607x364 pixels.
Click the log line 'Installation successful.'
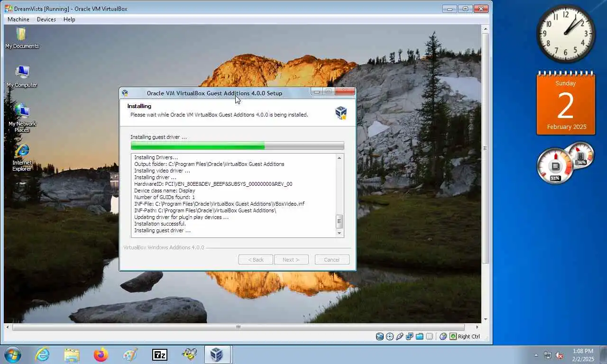pyautogui.click(x=160, y=224)
